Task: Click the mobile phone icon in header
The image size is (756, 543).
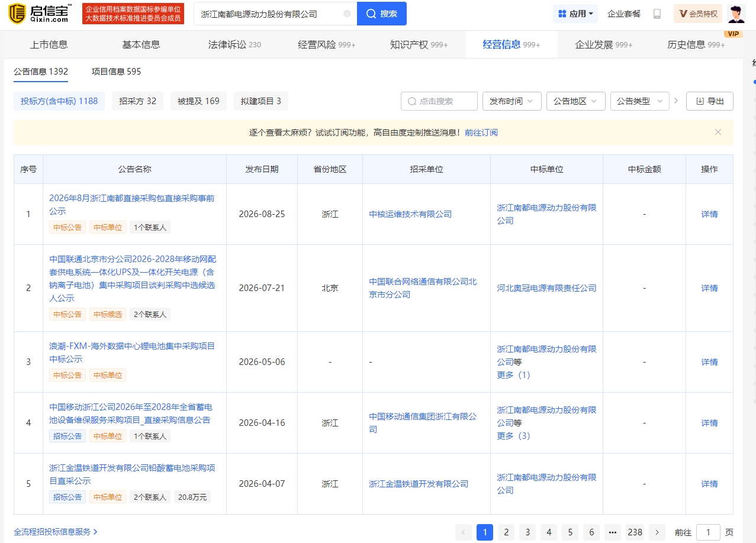Action: click(657, 14)
